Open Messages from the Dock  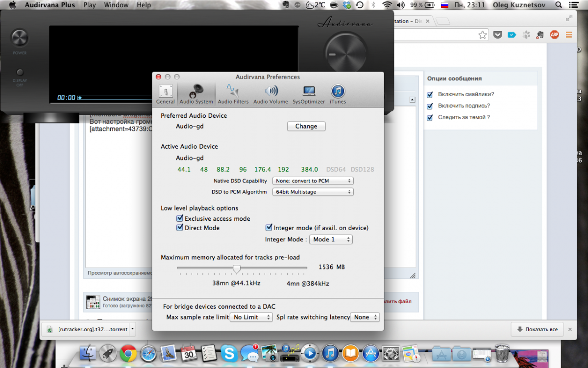(249, 353)
